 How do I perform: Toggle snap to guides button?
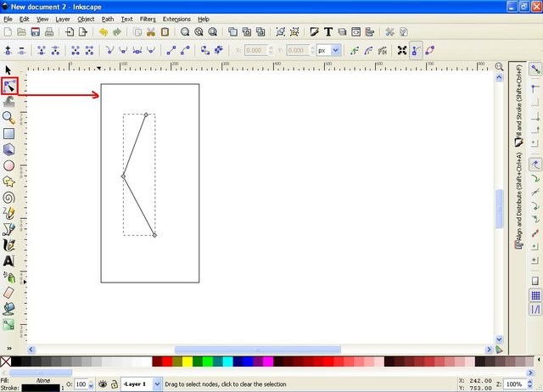coord(535,309)
